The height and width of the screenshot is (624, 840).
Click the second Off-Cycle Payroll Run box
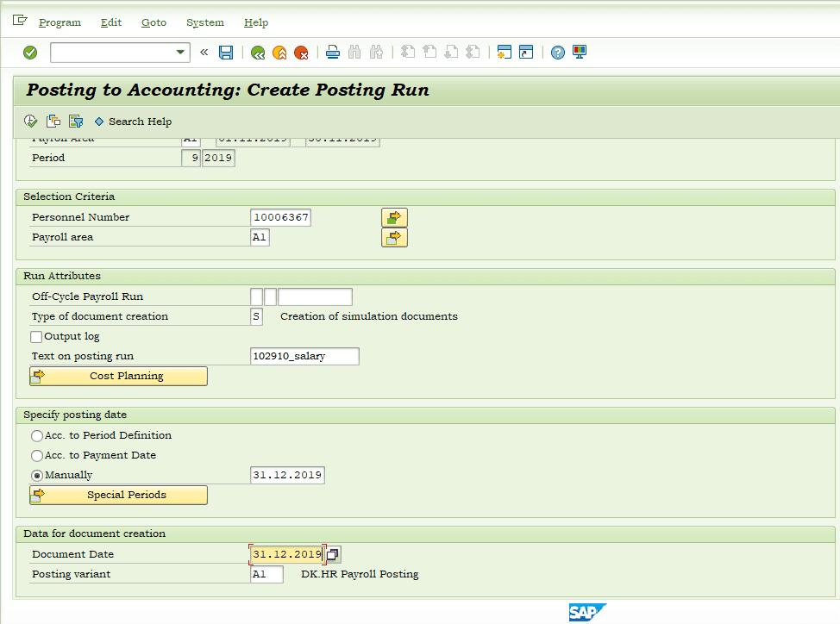(271, 296)
